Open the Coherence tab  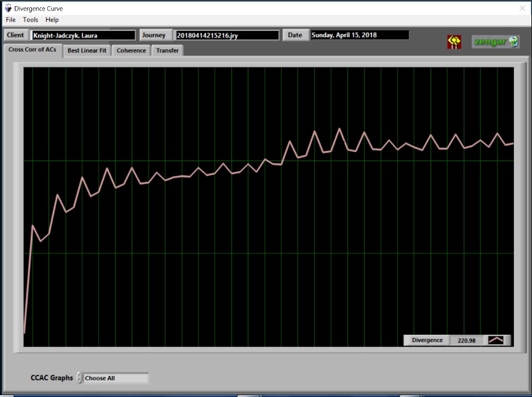tap(131, 50)
